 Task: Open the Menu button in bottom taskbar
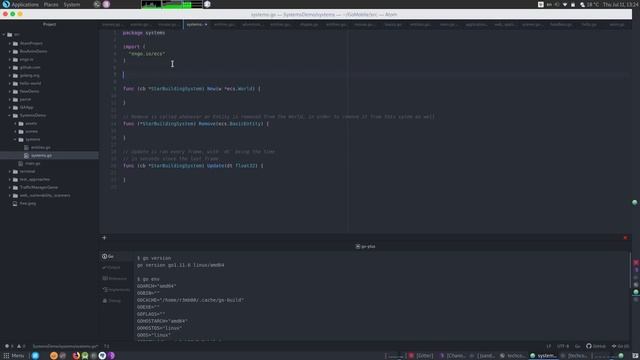click(14, 356)
